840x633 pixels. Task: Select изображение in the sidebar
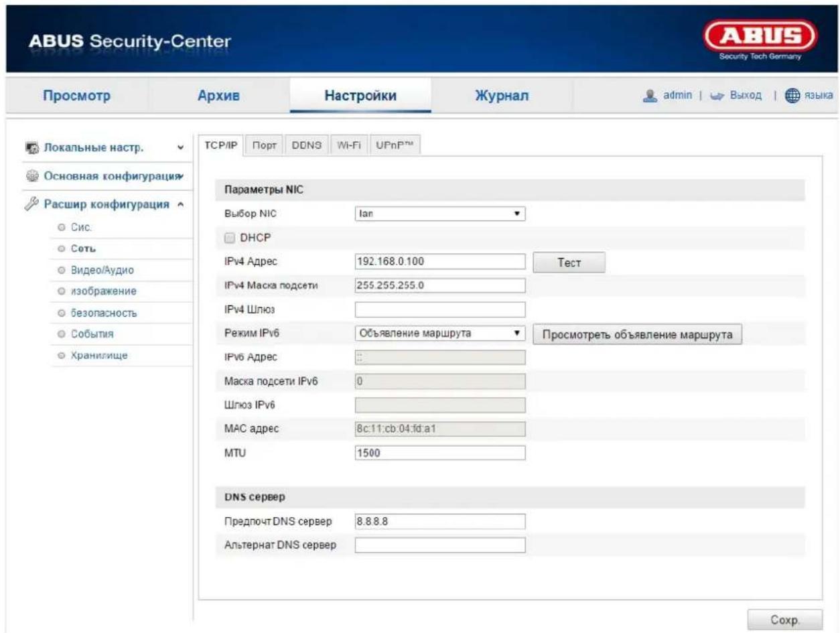click(104, 292)
